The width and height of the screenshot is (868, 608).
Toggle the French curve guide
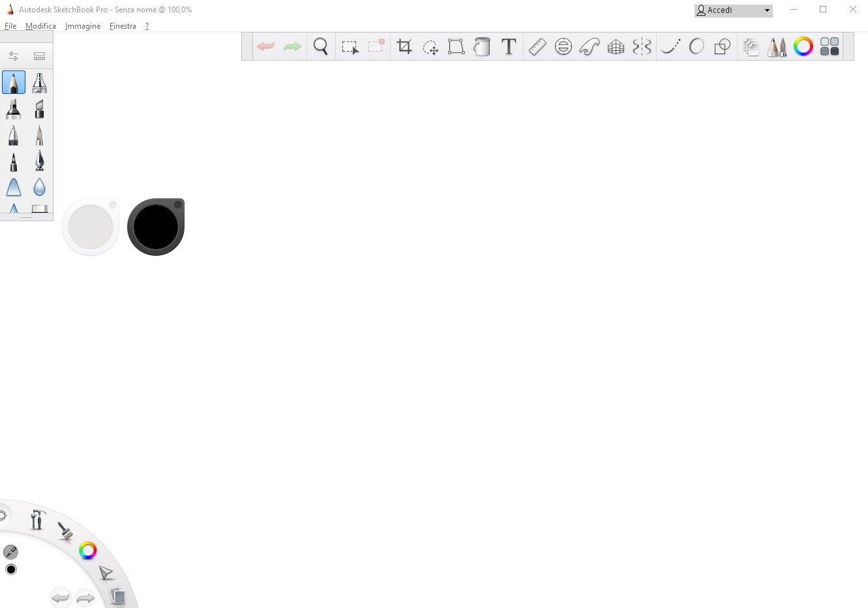pos(590,46)
